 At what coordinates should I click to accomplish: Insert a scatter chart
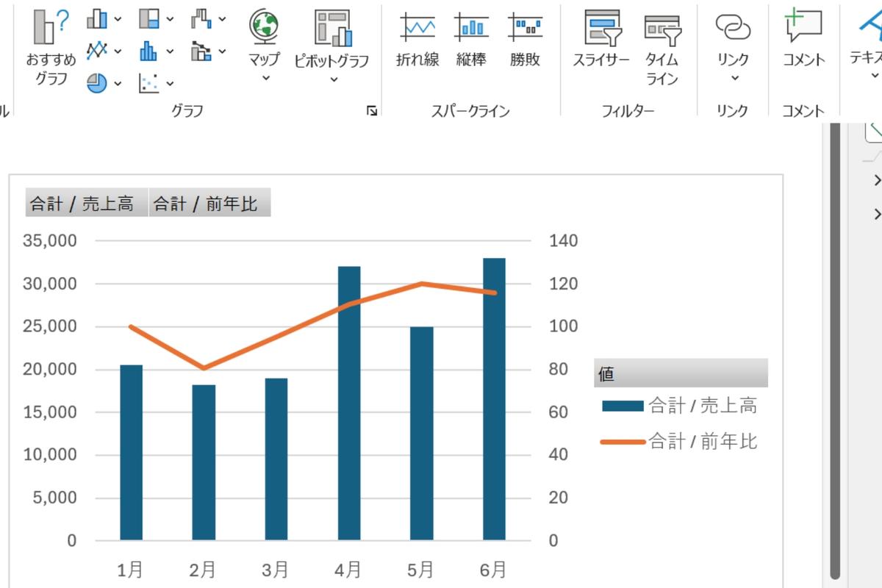pyautogui.click(x=148, y=84)
